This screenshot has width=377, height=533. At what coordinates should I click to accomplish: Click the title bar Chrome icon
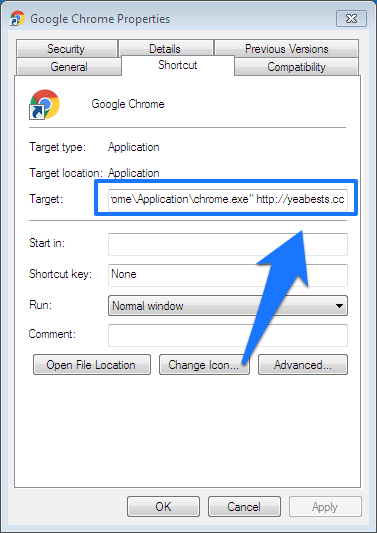point(17,18)
